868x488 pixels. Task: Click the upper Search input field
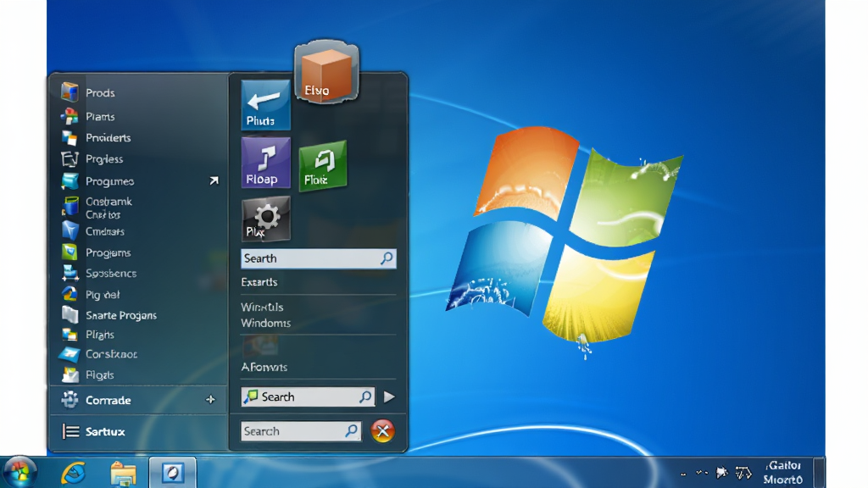click(319, 258)
